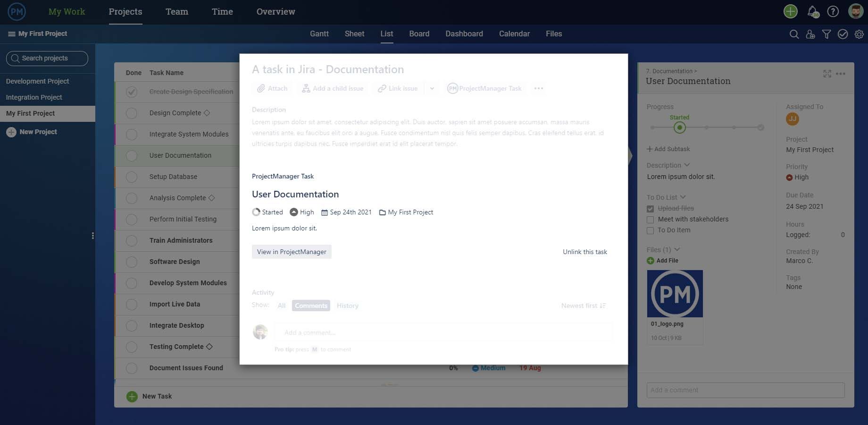Open the more options dots in Jira dialog
Screen dimensions: 868x425
pyautogui.click(x=539, y=88)
